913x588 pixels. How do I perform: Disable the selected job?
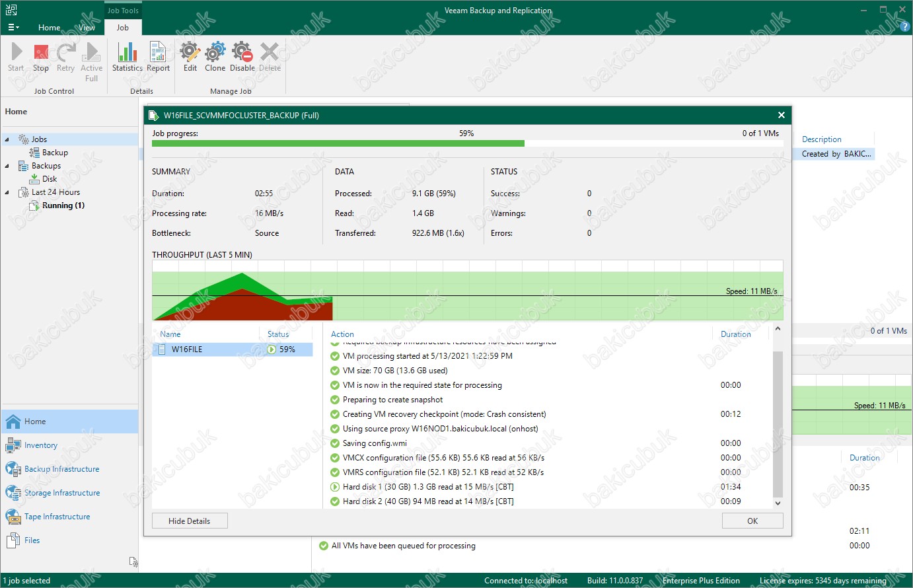pyautogui.click(x=242, y=57)
